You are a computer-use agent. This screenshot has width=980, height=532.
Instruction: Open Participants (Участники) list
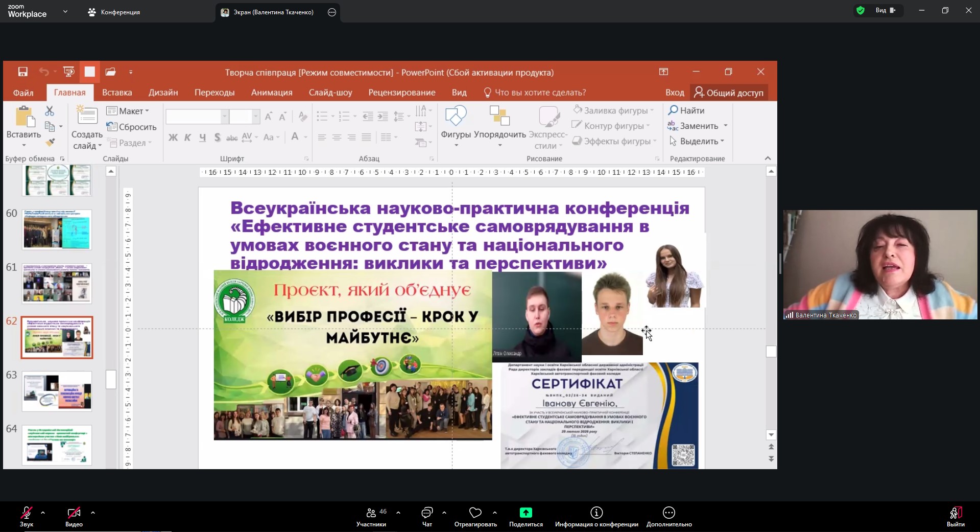[372, 513]
